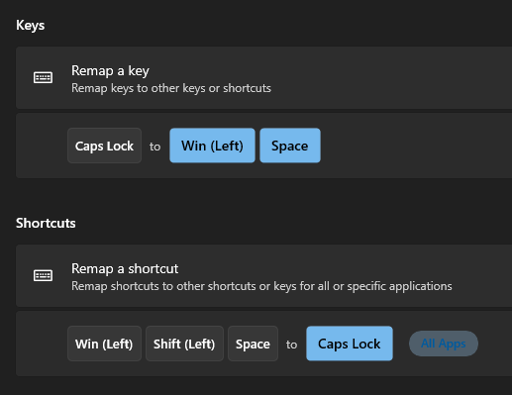Screen dimensions: 512x395
Task: Select the gray Win (Left) shortcut key
Action: pyautogui.click(x=104, y=344)
